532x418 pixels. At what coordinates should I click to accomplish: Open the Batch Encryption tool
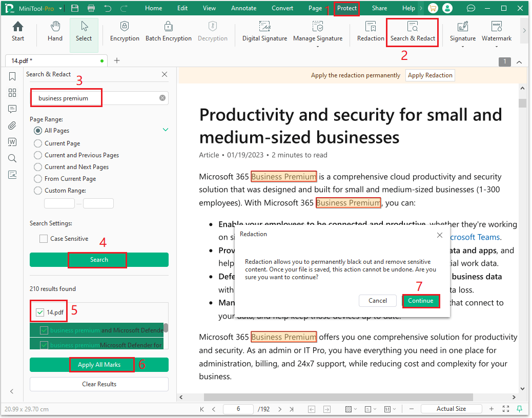pyautogui.click(x=168, y=32)
